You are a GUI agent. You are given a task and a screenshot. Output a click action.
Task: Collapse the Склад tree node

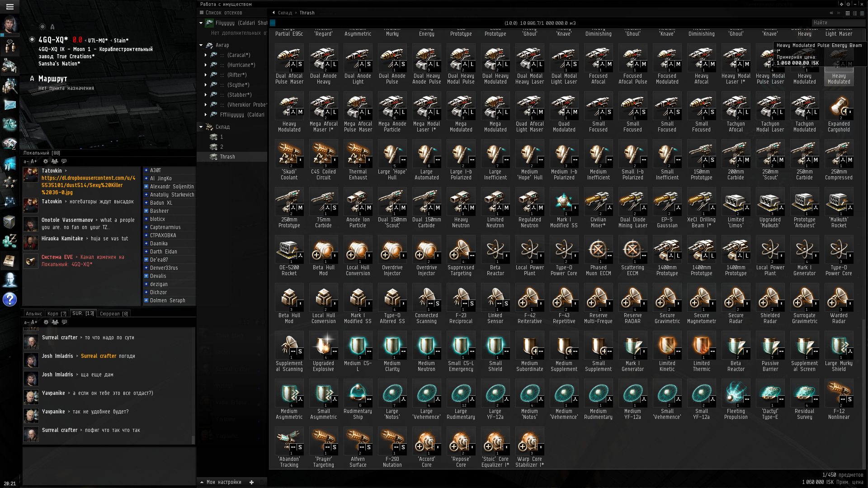point(201,127)
